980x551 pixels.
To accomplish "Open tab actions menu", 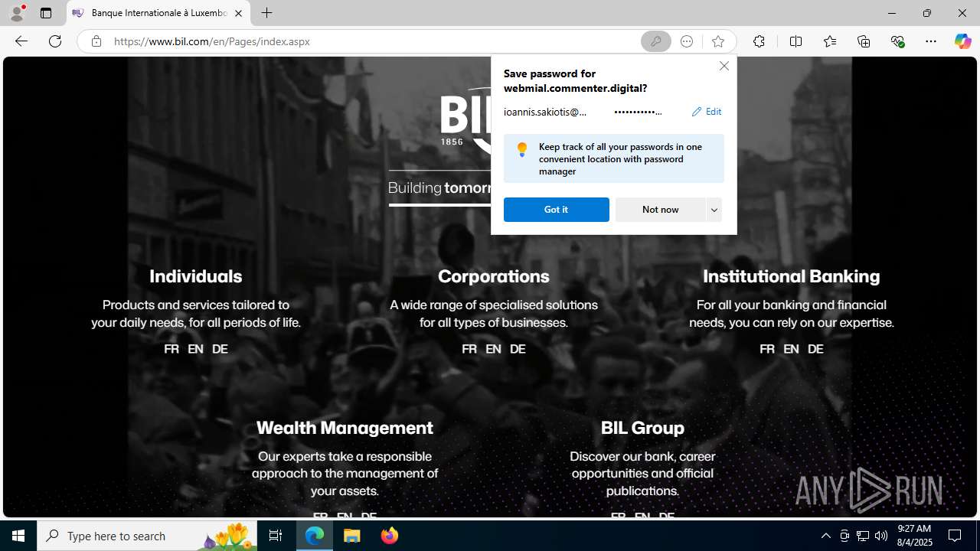I will pos(46,13).
